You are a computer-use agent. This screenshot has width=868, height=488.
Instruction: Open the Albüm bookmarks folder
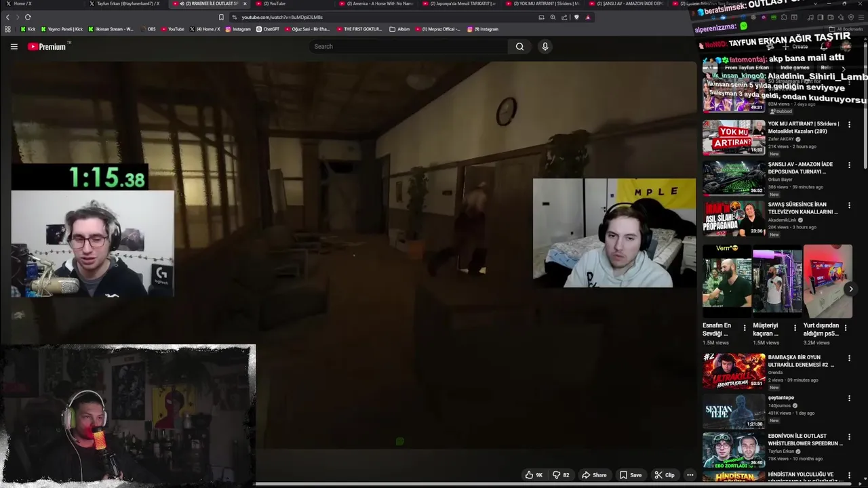coord(400,29)
